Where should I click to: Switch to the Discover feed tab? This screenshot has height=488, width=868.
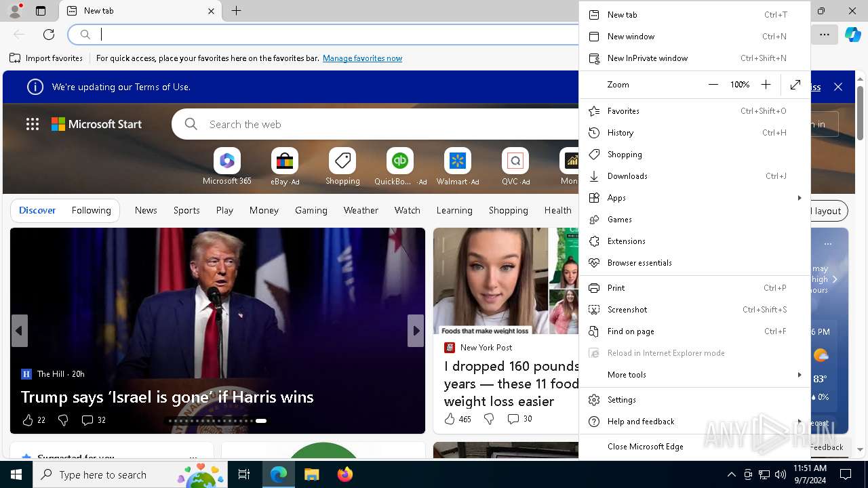tap(37, 210)
